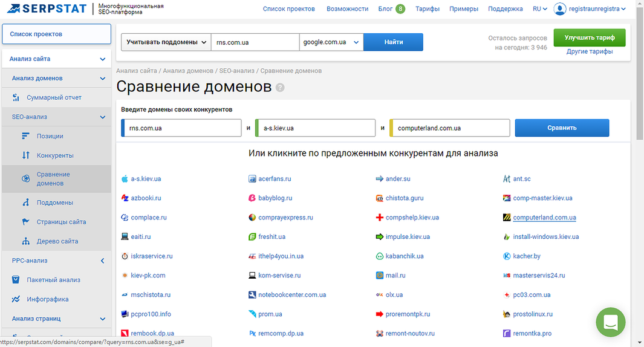Open the Учитывать поддомены dropdown
Screen dimensions: 644x347
pos(166,42)
